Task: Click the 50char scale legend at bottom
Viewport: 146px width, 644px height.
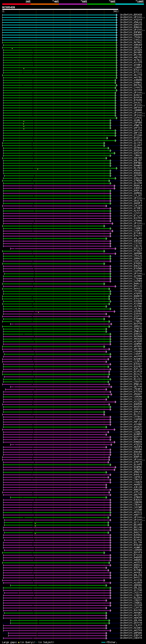Action: [x=109, y=642]
